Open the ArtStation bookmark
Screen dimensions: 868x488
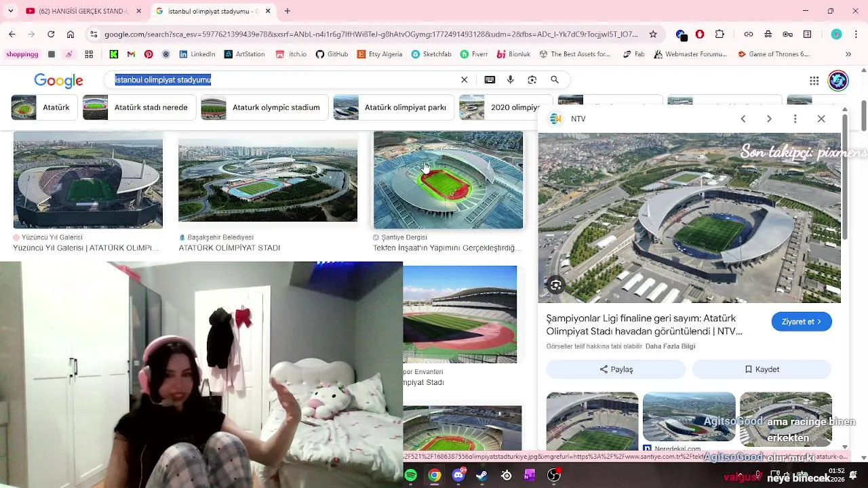[x=244, y=54]
